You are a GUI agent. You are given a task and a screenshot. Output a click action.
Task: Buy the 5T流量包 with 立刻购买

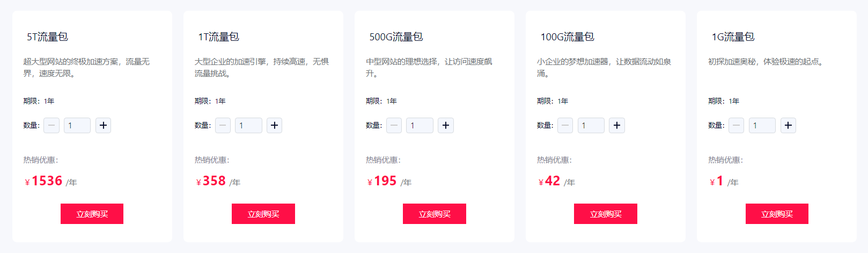tap(92, 214)
